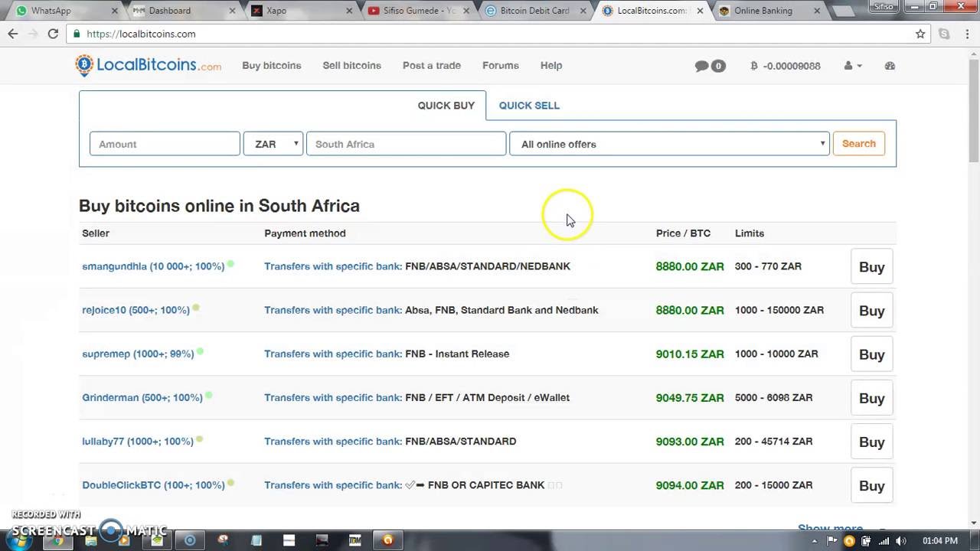This screenshot has height=551, width=980.
Task: Open the Forums link
Action: pos(501,66)
